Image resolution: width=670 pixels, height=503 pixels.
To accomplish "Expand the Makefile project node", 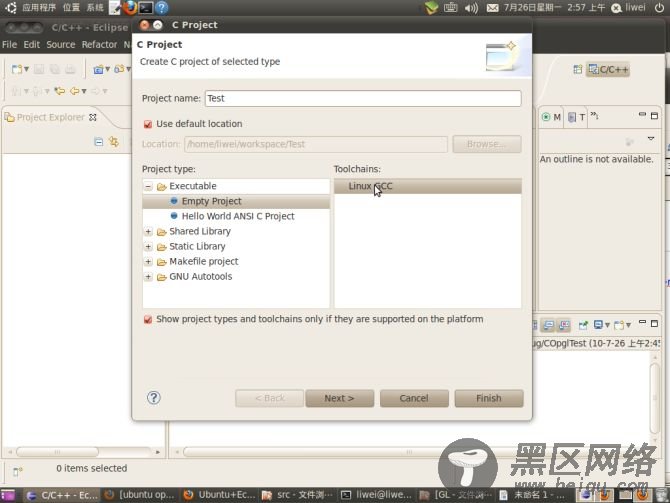I will 148,262.
